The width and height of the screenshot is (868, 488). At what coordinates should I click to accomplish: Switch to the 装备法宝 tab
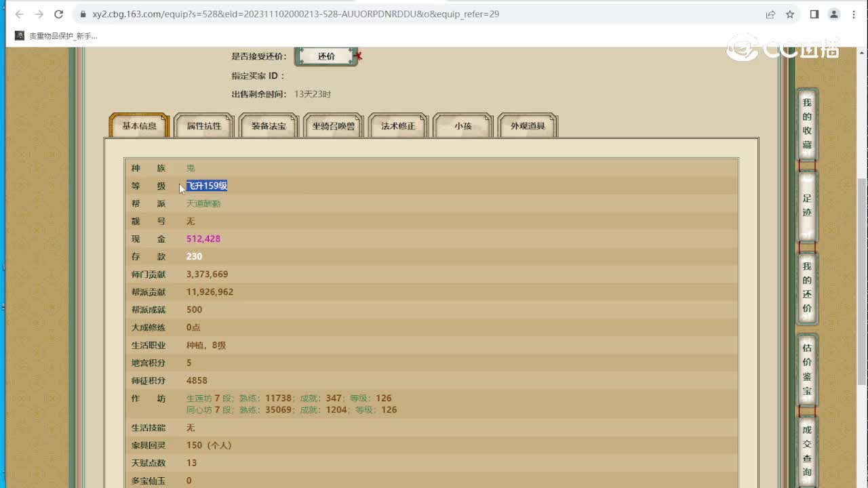(x=269, y=125)
